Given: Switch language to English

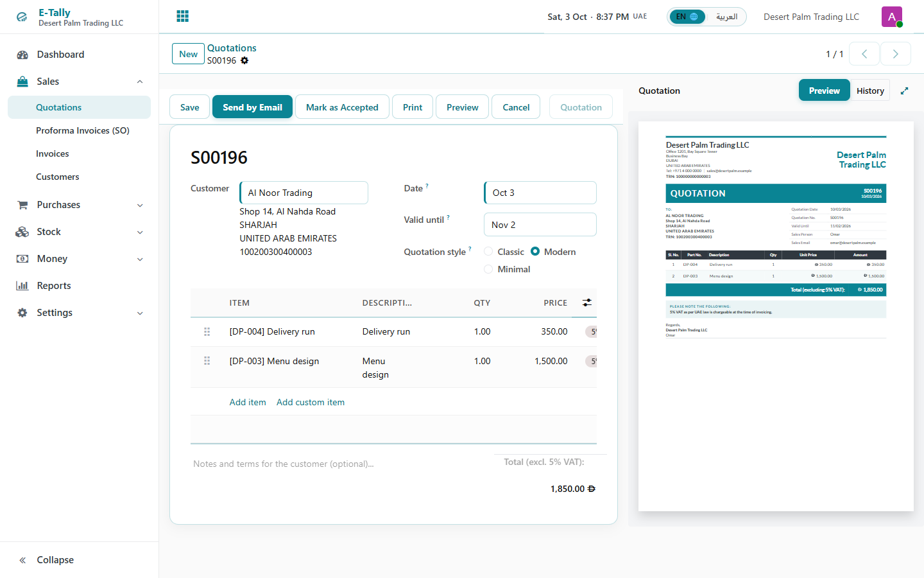Looking at the screenshot, I should pyautogui.click(x=687, y=17).
